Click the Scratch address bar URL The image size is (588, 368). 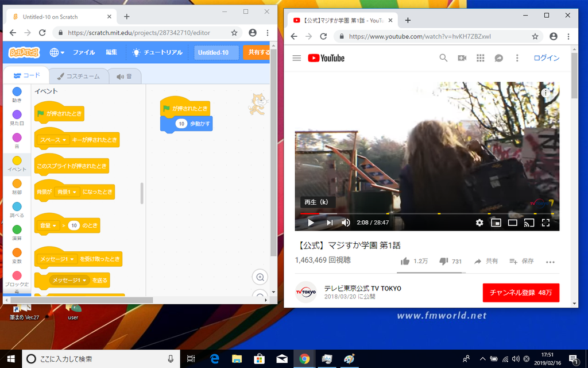[x=139, y=33]
